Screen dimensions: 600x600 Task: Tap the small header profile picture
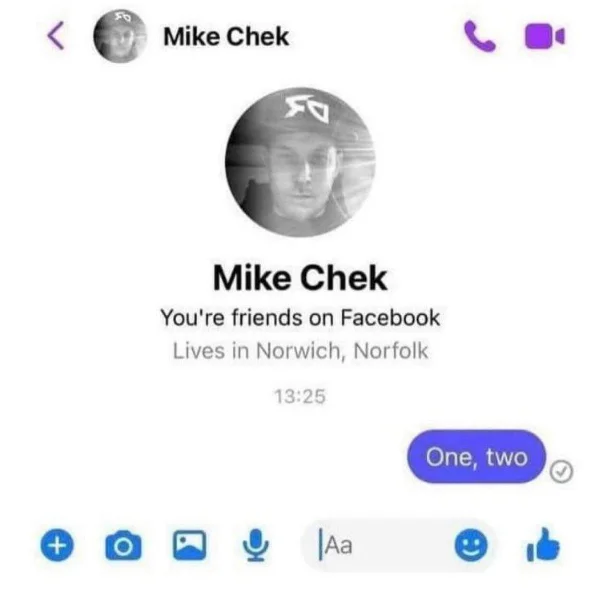(x=120, y=36)
